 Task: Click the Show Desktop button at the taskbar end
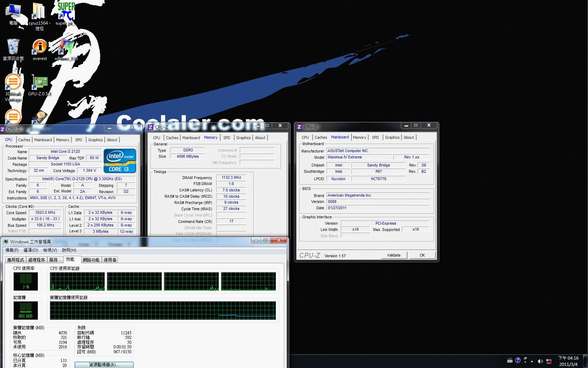(x=585, y=361)
